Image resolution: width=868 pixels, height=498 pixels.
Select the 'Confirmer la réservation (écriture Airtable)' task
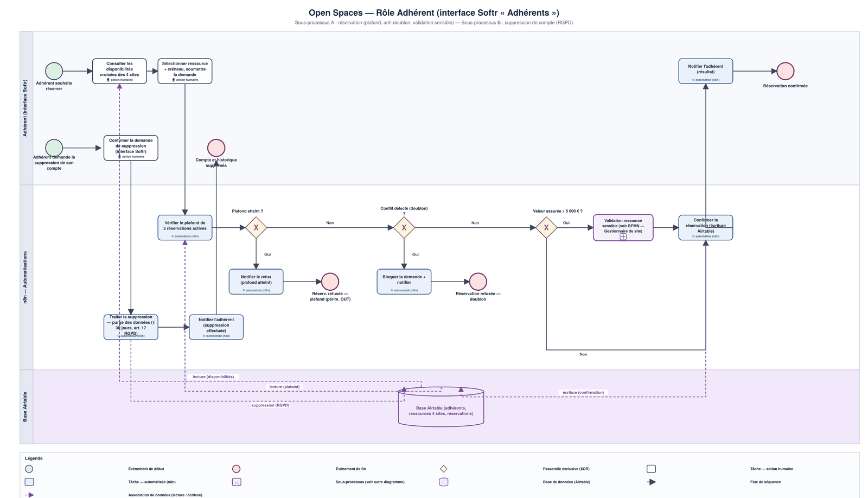tap(706, 228)
